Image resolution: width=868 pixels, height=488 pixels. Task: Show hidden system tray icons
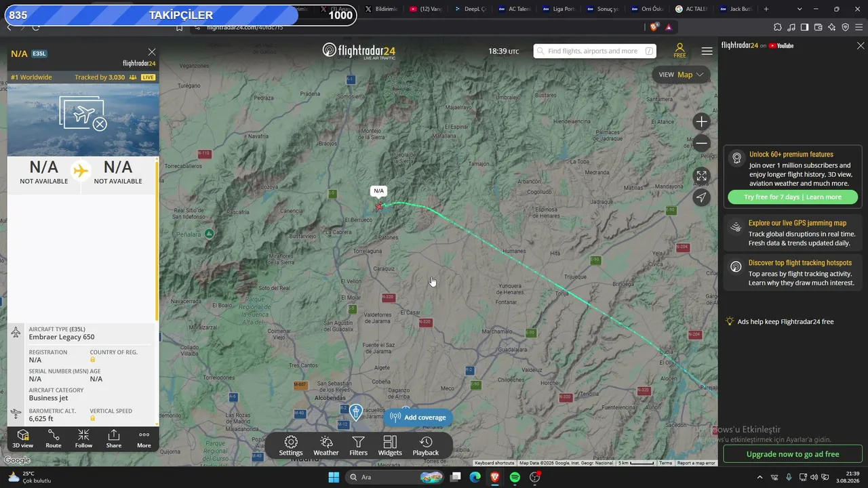click(759, 477)
